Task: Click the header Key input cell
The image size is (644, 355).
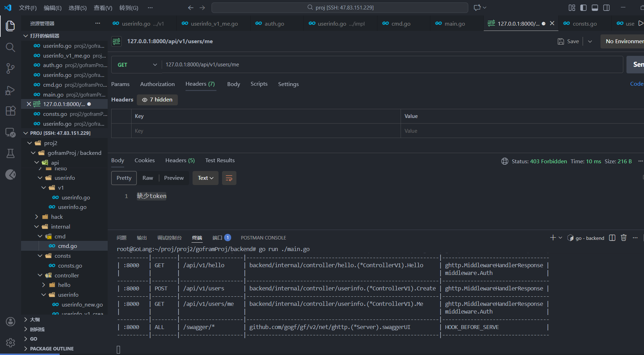Action: point(266,131)
